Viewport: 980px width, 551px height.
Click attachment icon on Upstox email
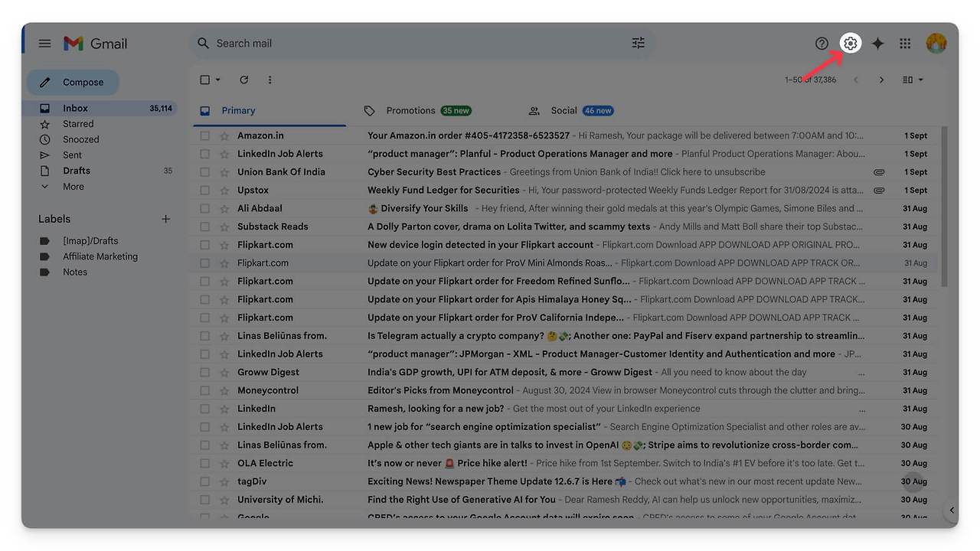879,191
